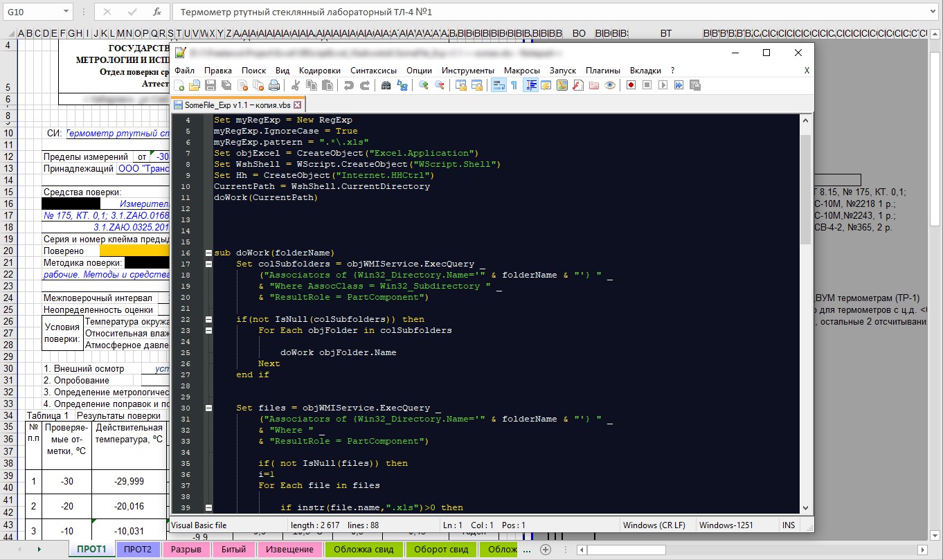Viewport: 943px width, 560px height.
Task: Click Excel formula Enter checkmark
Action: (x=132, y=12)
